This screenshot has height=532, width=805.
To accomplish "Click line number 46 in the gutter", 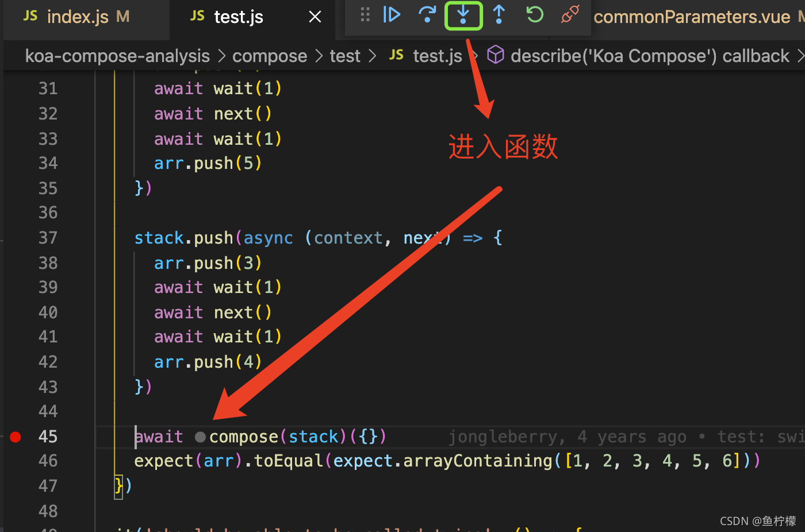I will click(48, 461).
